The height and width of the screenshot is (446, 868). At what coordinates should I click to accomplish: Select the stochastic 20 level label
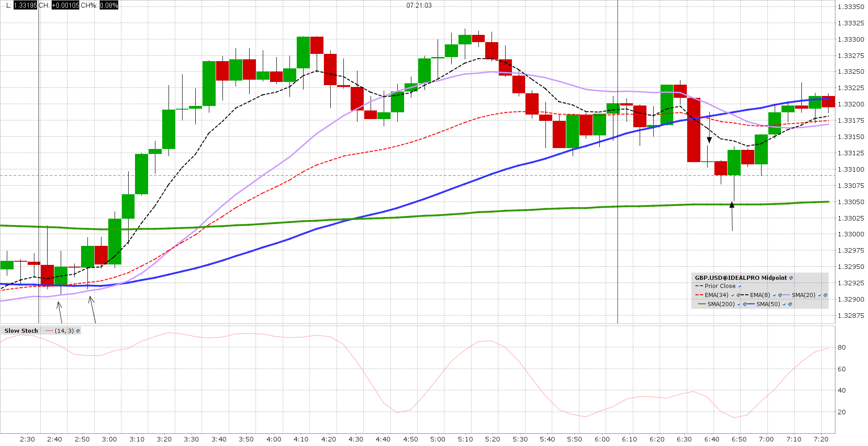tap(842, 412)
